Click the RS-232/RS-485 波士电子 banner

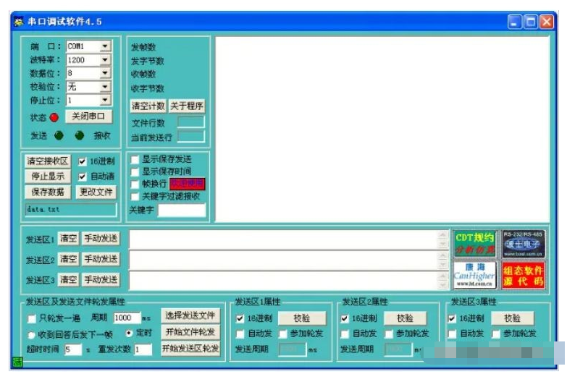pos(524,244)
